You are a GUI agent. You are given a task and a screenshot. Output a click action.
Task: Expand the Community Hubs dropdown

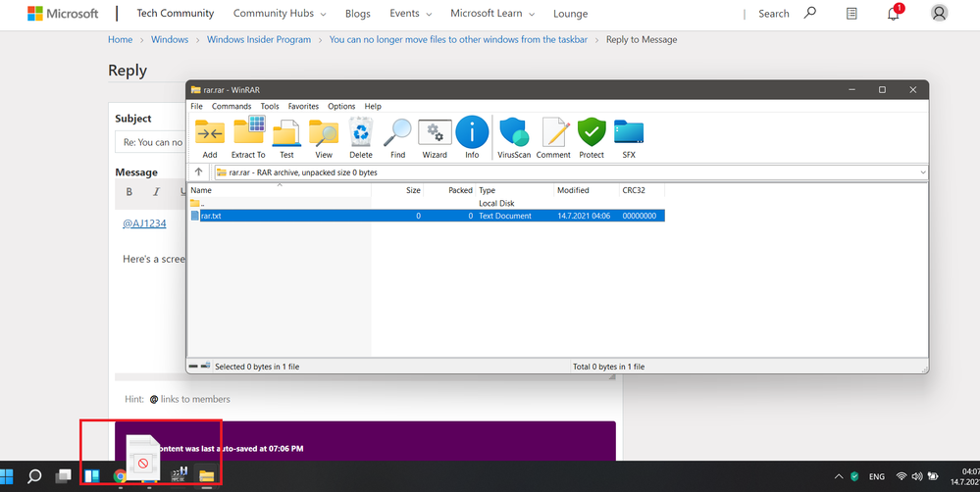click(280, 13)
